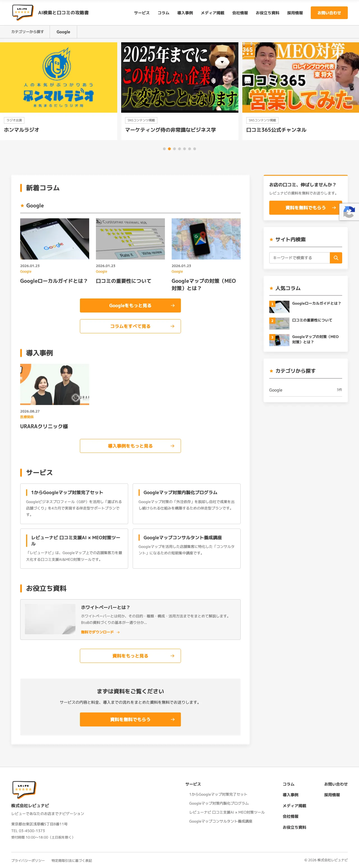Open the Googleローカルガイドとは？ column thumbnail in 新着コラム
Viewport: 359px width, 868px height.
pos(55,239)
